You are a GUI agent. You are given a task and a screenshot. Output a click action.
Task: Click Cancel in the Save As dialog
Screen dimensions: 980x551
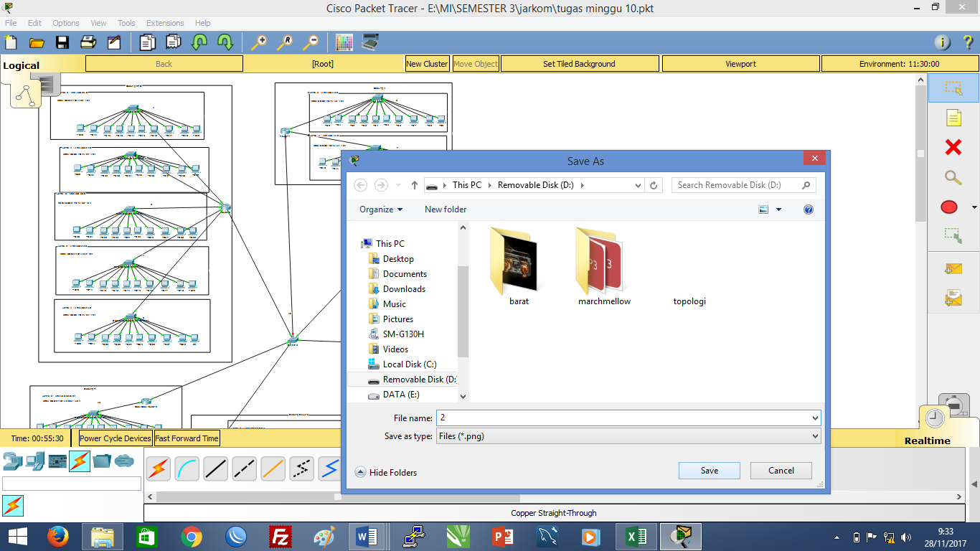781,471
